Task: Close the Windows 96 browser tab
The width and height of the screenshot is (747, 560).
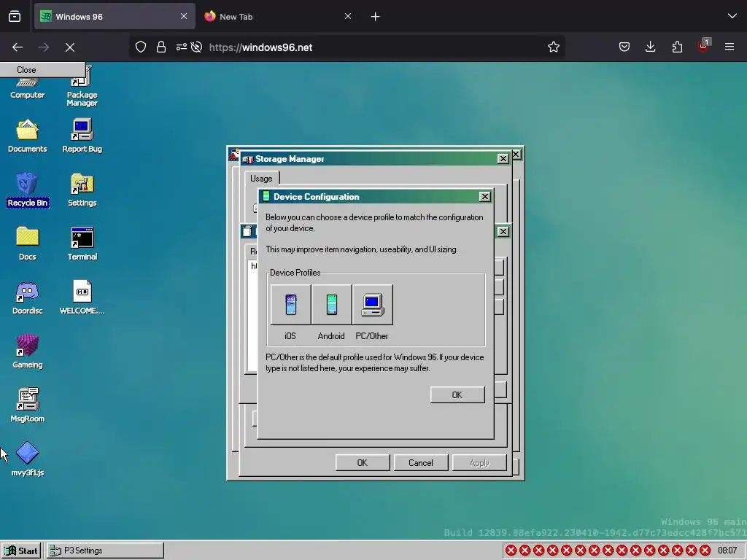Action: [x=184, y=16]
